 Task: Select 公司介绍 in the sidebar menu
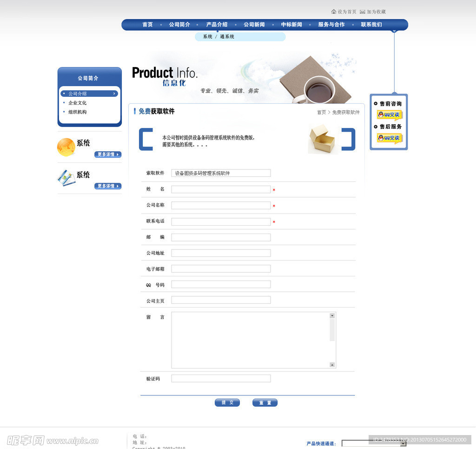tap(77, 93)
